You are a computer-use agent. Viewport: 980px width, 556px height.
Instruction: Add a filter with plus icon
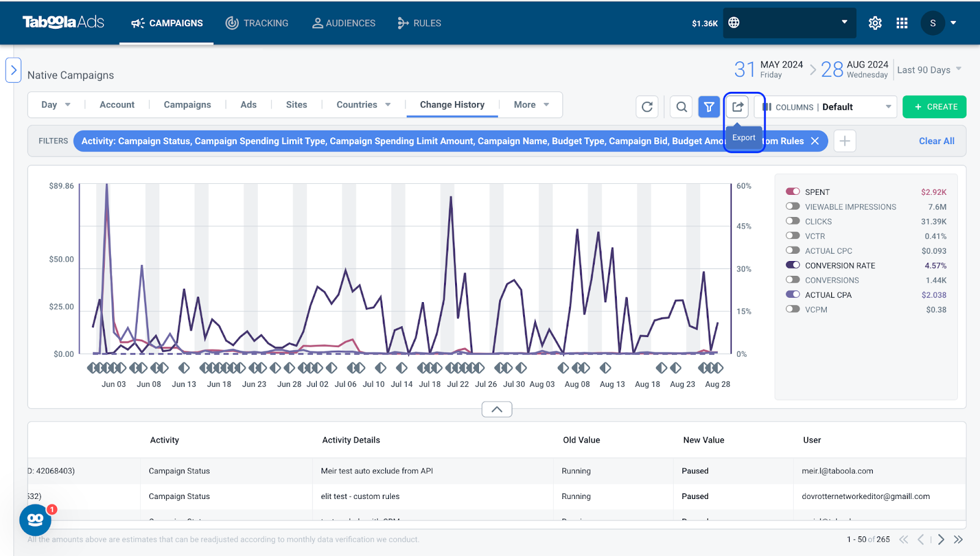pos(845,141)
